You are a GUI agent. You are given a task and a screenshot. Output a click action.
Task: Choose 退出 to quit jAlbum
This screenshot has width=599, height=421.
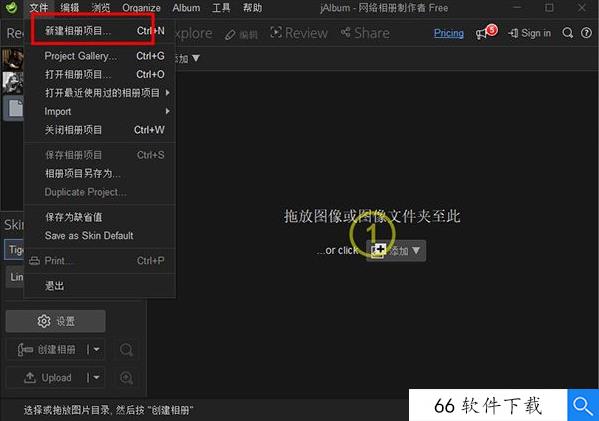(100, 286)
